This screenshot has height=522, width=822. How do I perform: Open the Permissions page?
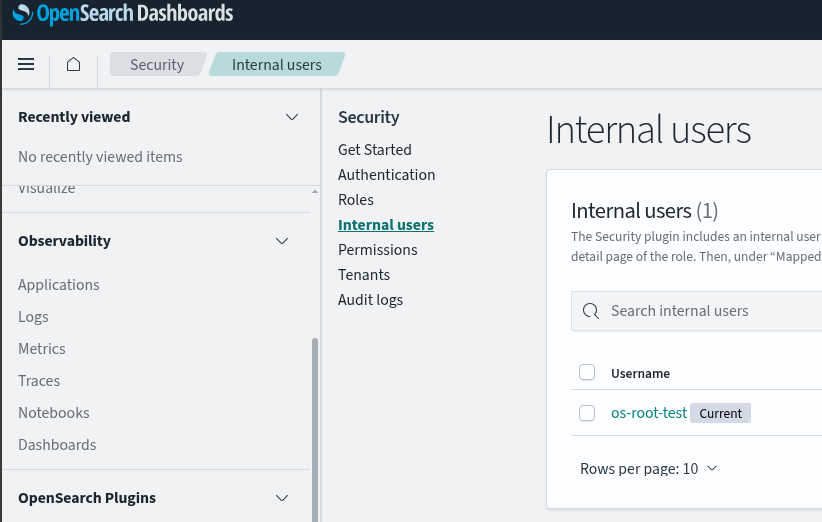[377, 250]
